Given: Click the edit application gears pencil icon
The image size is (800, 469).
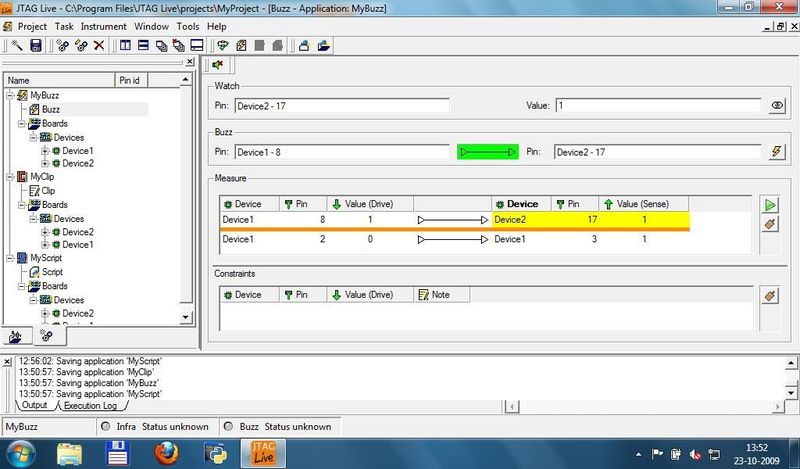Looking at the screenshot, I should (x=81, y=46).
